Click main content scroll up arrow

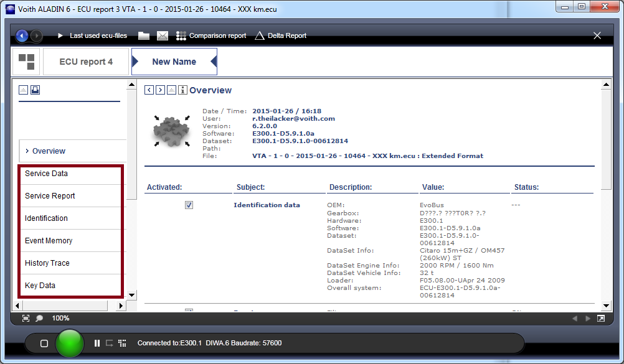pyautogui.click(x=606, y=85)
